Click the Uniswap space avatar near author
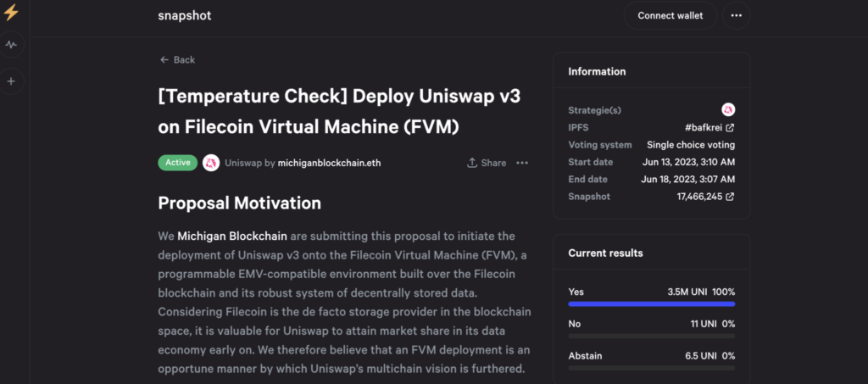This screenshot has width=868, height=384. [211, 163]
